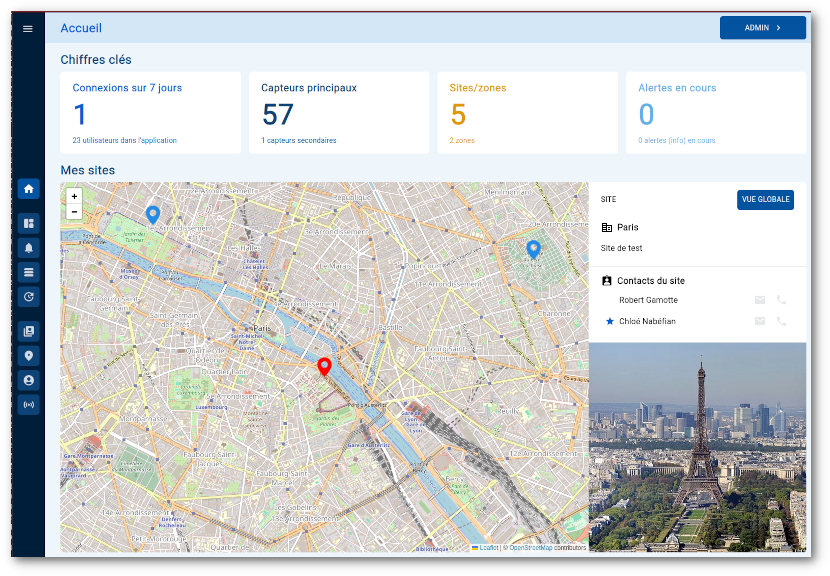Open the sensors antenna icon in the sidebar
The image size is (830, 576).
[x=28, y=404]
